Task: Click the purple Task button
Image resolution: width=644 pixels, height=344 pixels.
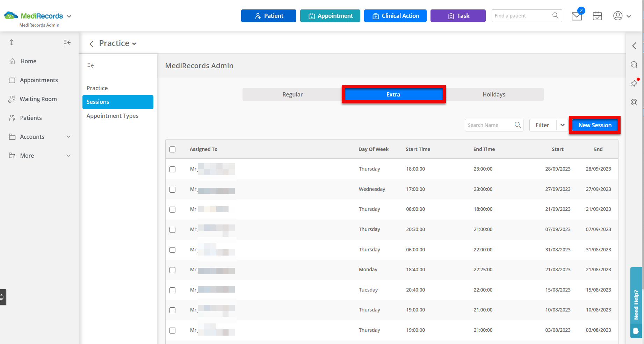Action: tap(458, 16)
